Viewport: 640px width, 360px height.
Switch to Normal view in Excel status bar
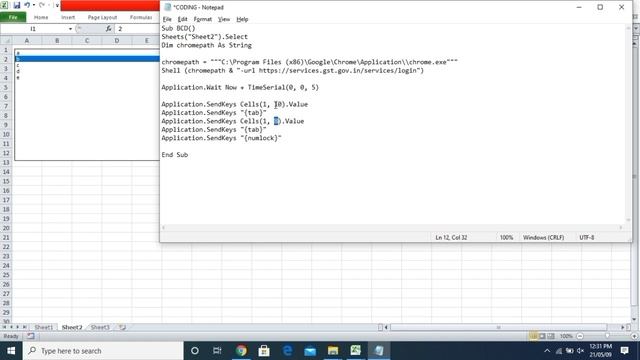[x=533, y=336]
